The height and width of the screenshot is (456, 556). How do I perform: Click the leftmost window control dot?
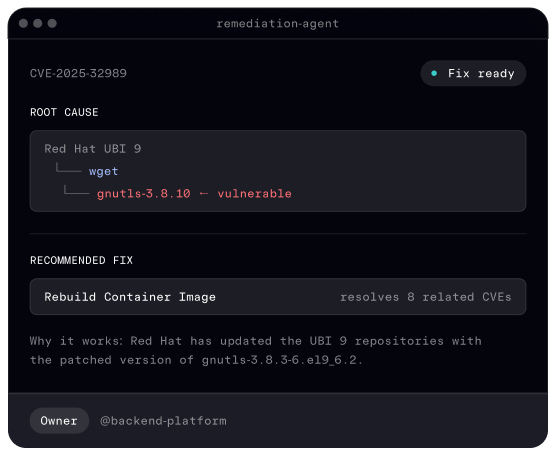tap(23, 23)
